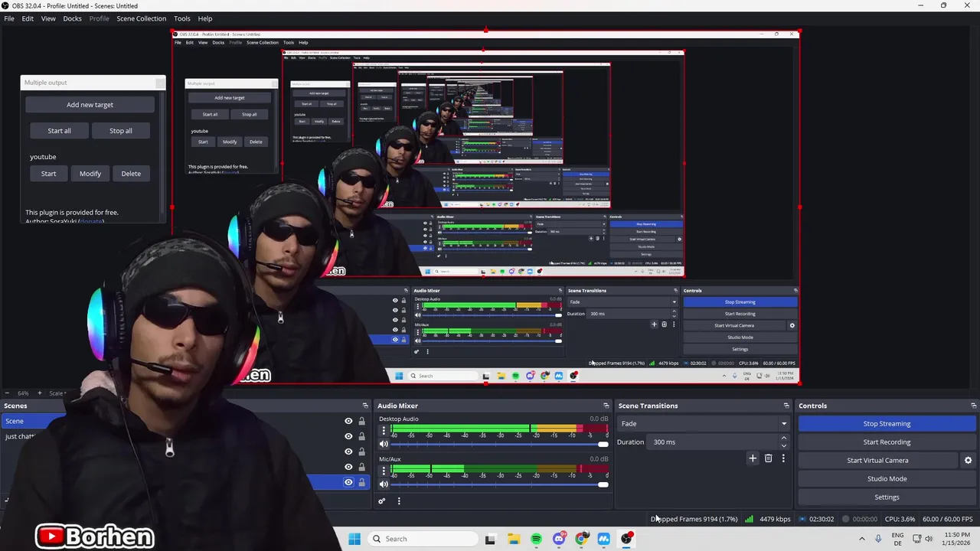Show hidden system tray icons chevron

pyautogui.click(x=862, y=539)
